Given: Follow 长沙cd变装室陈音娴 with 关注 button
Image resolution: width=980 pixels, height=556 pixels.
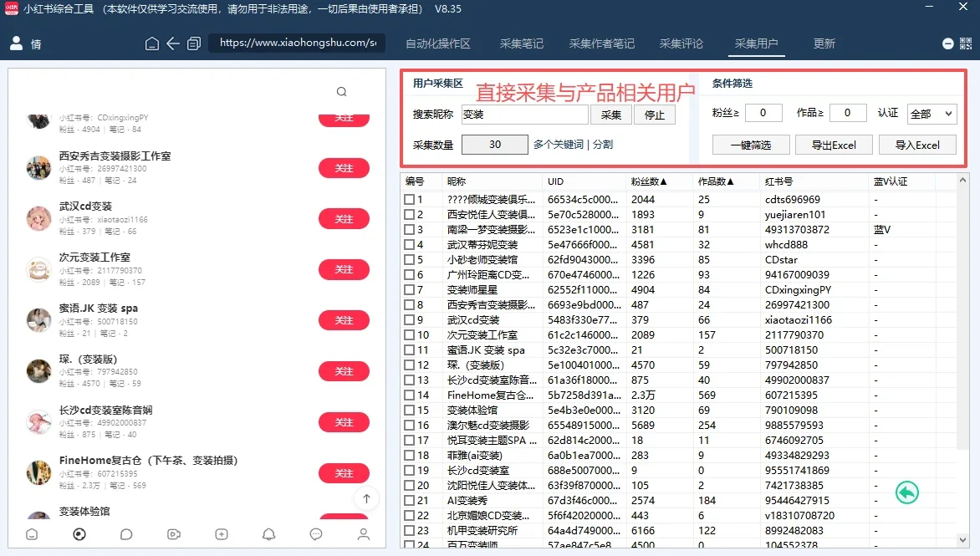Looking at the screenshot, I should coord(344,422).
